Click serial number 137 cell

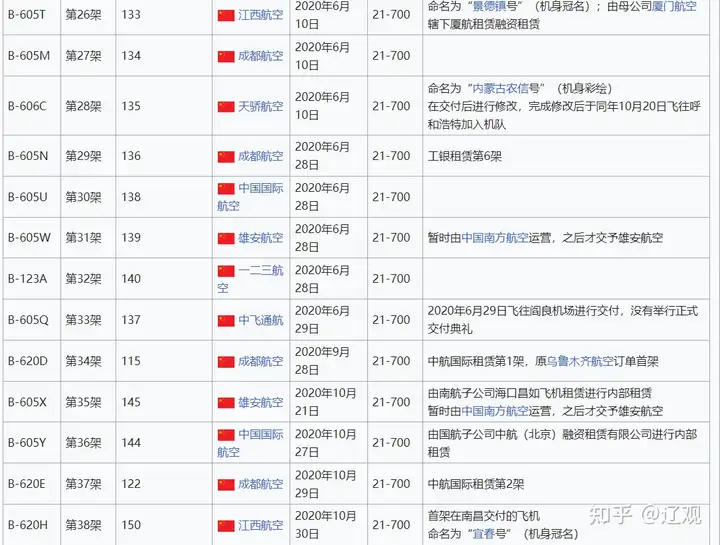(x=164, y=320)
